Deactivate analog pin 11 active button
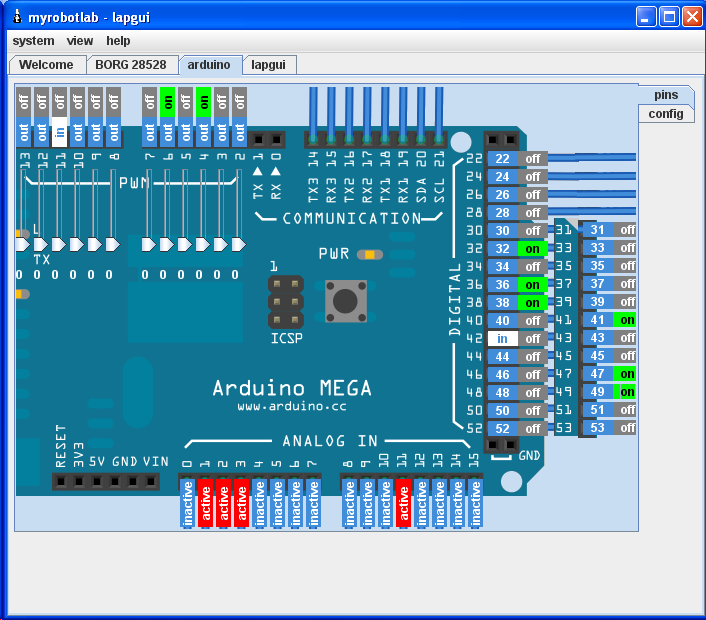 (x=404, y=503)
